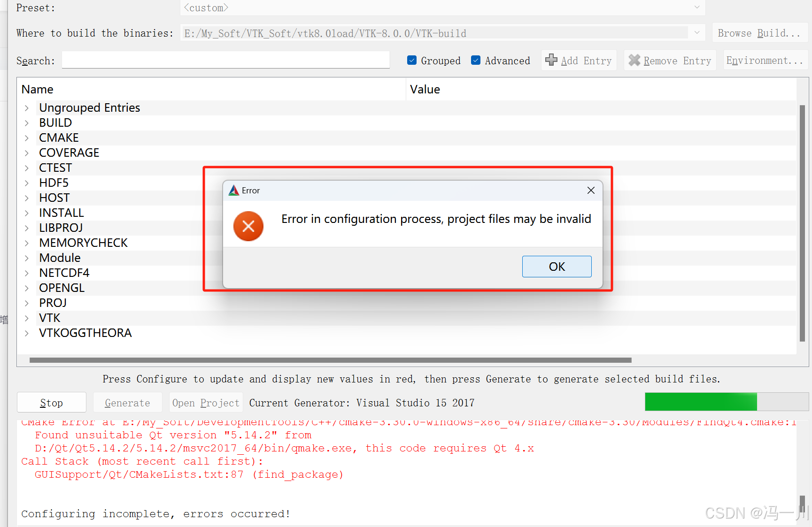
Task: Click the red error X icon in dialog
Action: pyautogui.click(x=248, y=226)
